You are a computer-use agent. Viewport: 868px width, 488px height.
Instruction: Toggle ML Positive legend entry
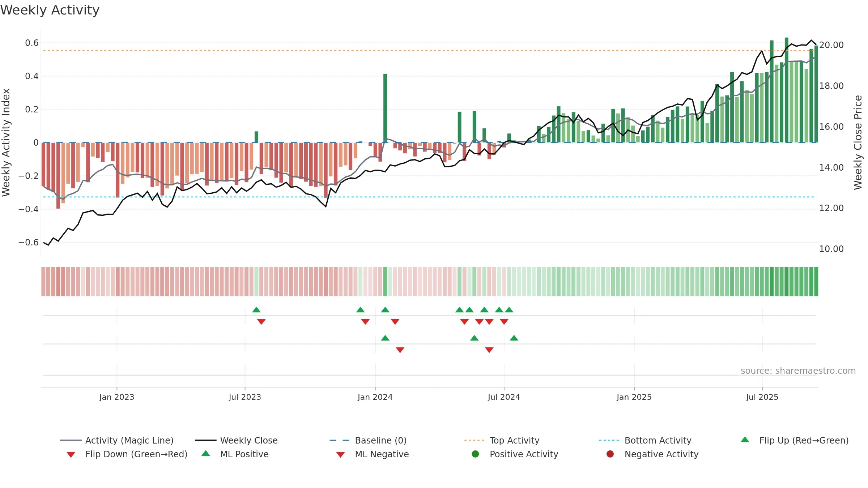click(235, 454)
